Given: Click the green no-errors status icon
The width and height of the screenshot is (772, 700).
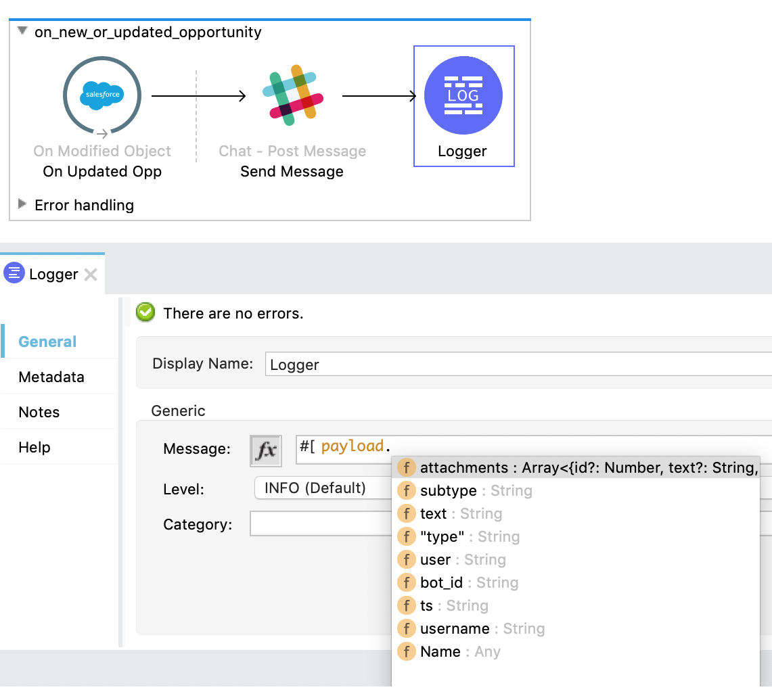Looking at the screenshot, I should point(145,312).
